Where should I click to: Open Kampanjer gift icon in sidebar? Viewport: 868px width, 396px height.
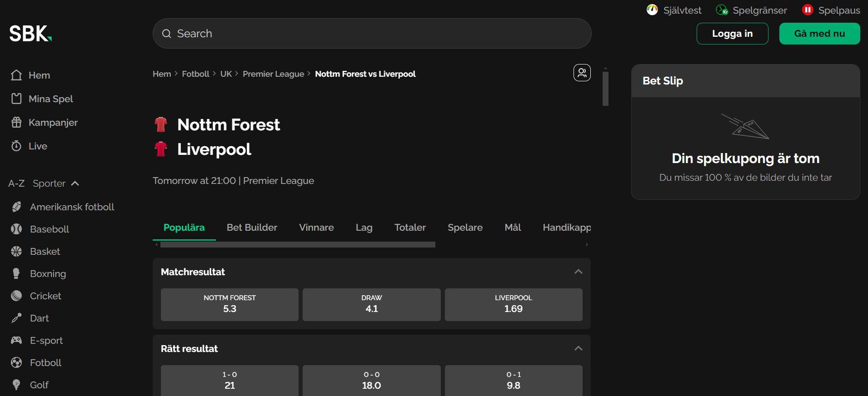[16, 122]
